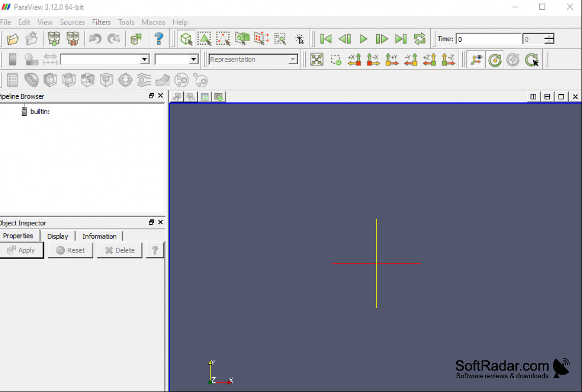582x392 pixels.
Task: Increment the time step spinner
Action: (549, 36)
